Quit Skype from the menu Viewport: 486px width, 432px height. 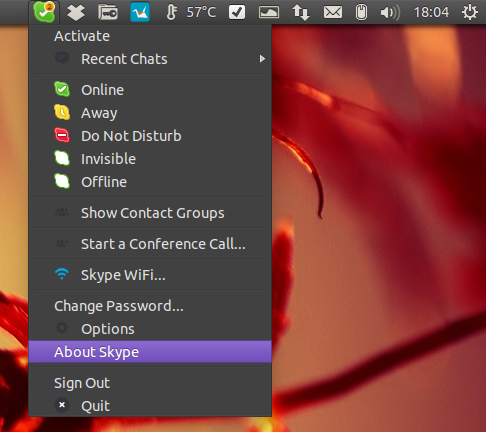150,406
